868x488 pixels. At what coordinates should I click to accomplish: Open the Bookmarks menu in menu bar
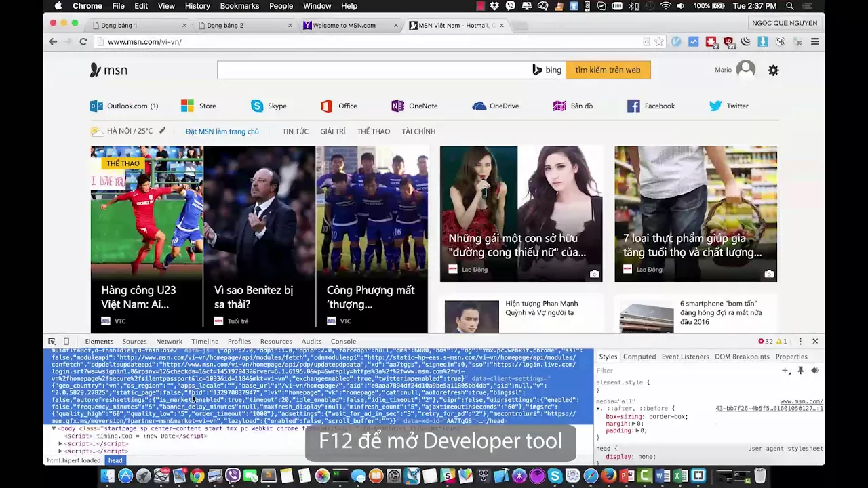pyautogui.click(x=239, y=6)
